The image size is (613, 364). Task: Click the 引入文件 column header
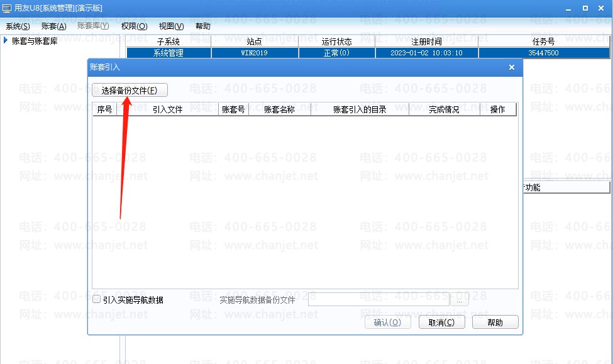click(x=168, y=109)
